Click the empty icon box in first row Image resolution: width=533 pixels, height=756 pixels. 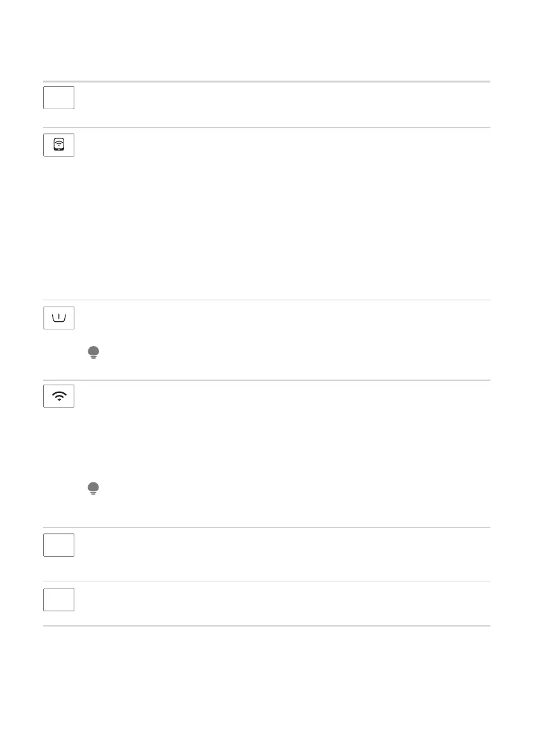(59, 98)
